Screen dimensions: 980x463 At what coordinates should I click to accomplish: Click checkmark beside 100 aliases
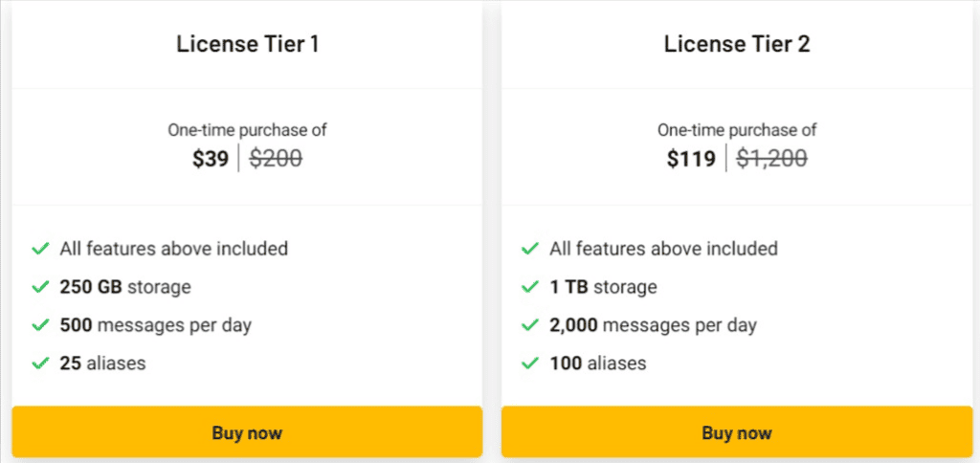[x=530, y=363]
